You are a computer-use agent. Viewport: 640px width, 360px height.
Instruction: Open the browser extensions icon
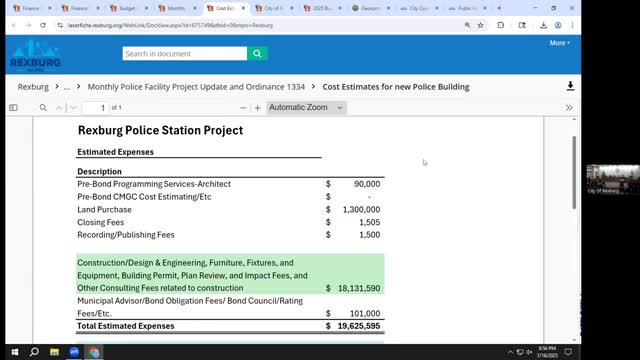pos(501,25)
